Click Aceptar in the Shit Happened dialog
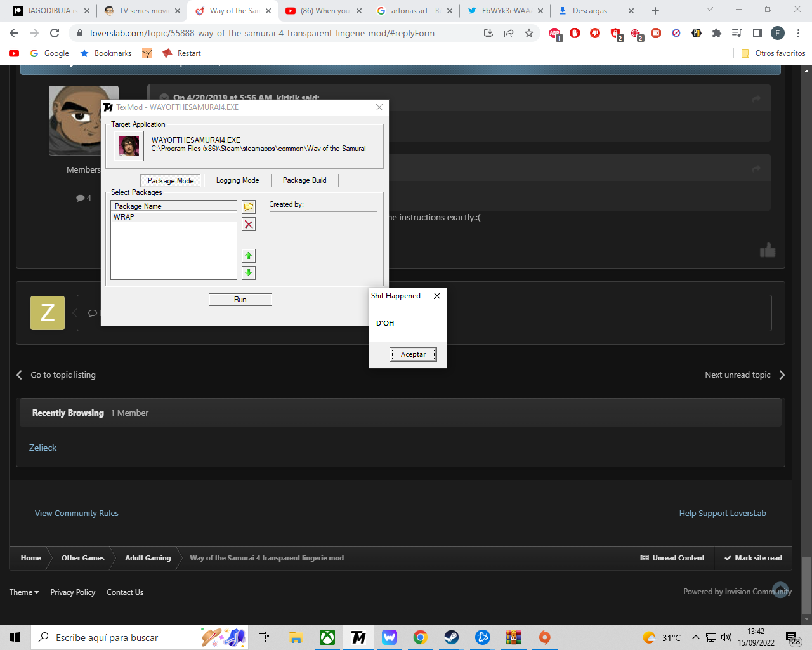The height and width of the screenshot is (650, 812). 413,354
